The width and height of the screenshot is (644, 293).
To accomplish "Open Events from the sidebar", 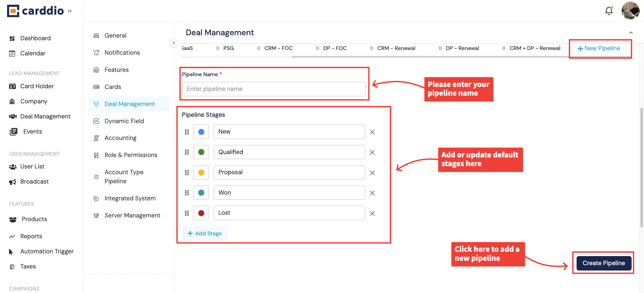I will pyautogui.click(x=33, y=132).
